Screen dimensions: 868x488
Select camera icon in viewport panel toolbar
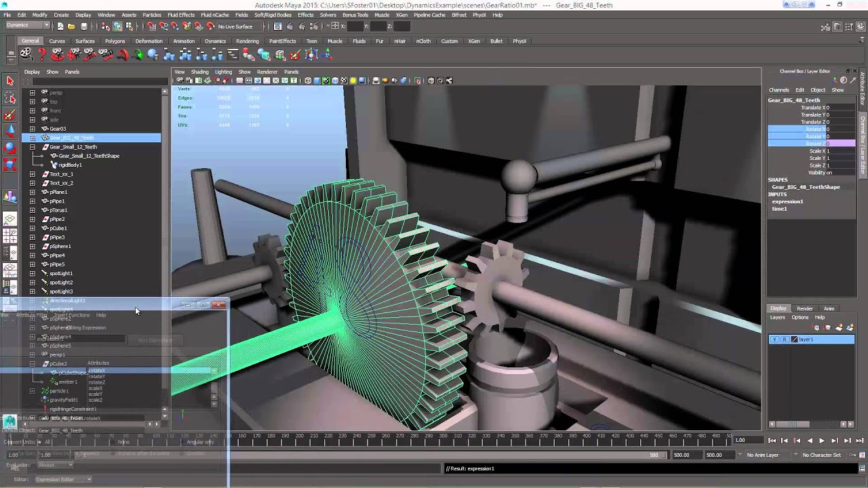tap(180, 81)
